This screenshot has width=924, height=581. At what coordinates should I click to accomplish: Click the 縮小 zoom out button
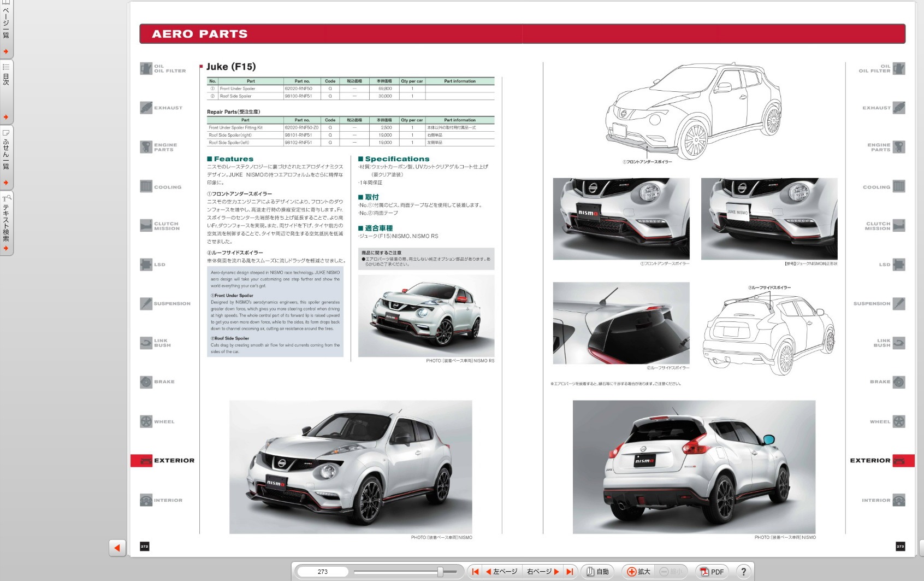[671, 572]
